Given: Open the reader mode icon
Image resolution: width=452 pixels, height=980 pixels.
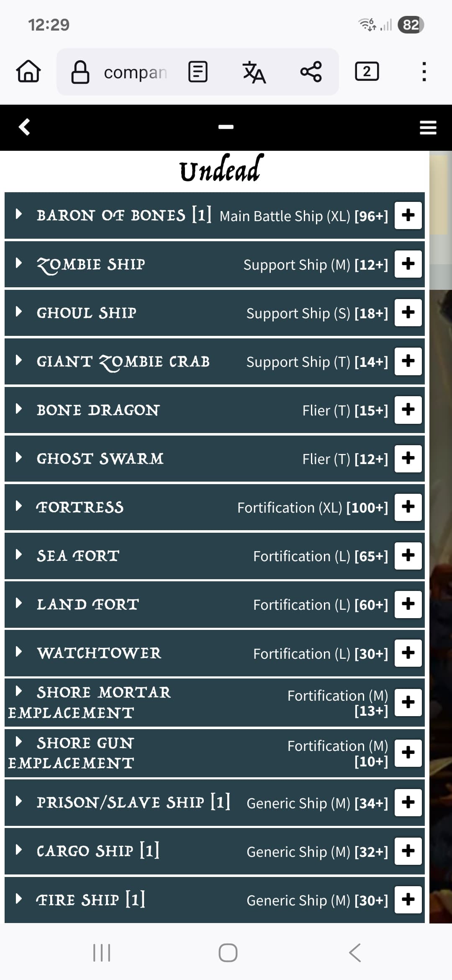Looking at the screenshot, I should tap(198, 72).
